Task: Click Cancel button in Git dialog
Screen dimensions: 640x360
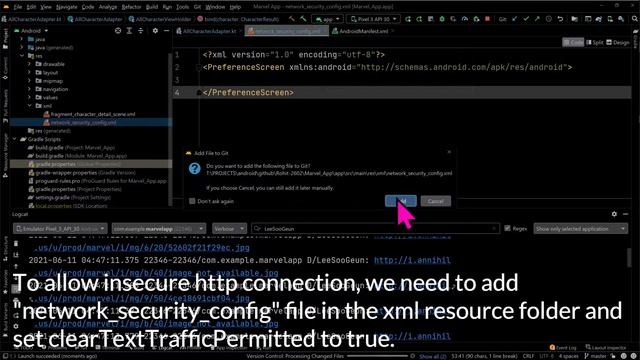Action: [x=436, y=201]
